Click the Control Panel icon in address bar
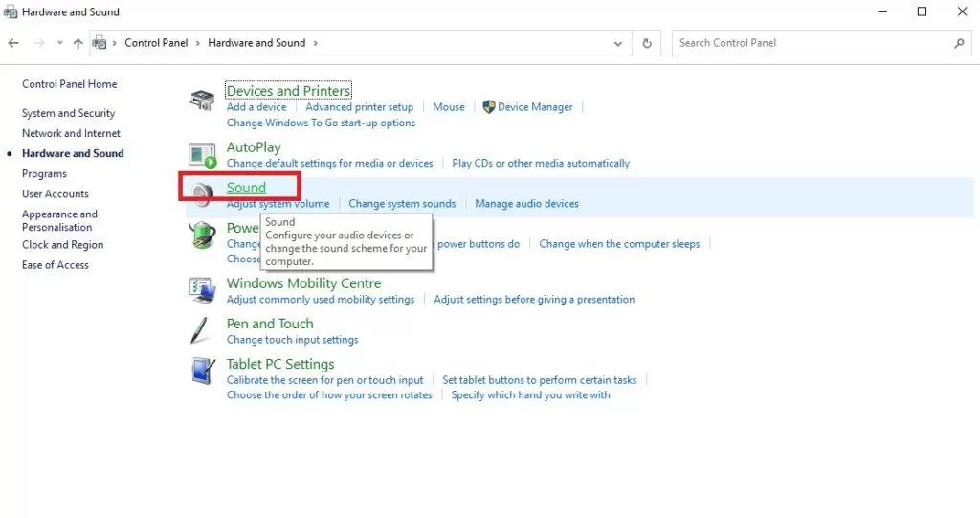 (100, 43)
